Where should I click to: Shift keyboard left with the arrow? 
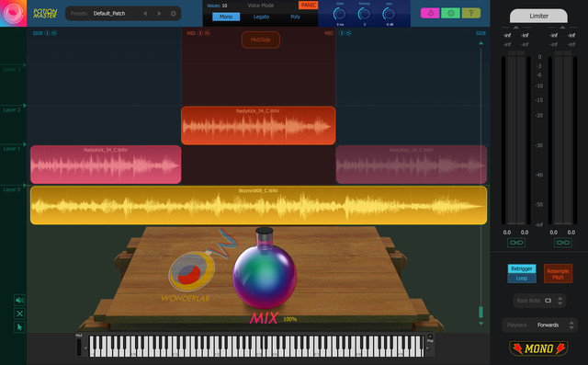click(85, 348)
